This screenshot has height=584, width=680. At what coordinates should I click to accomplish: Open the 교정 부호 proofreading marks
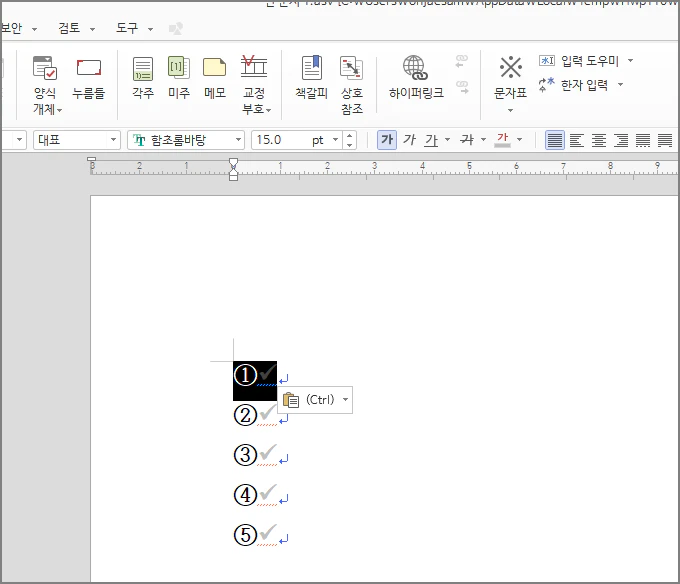point(255,85)
